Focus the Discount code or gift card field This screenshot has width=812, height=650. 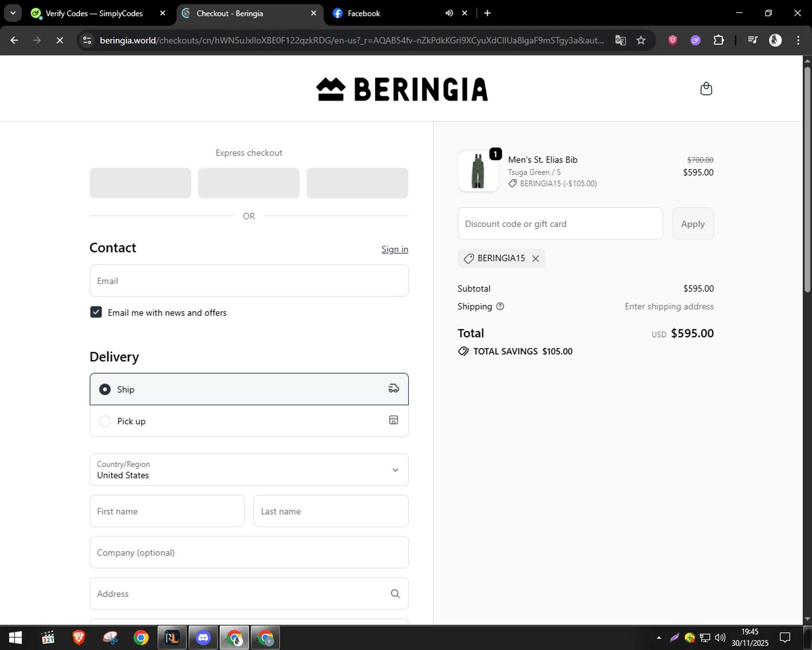coord(560,224)
